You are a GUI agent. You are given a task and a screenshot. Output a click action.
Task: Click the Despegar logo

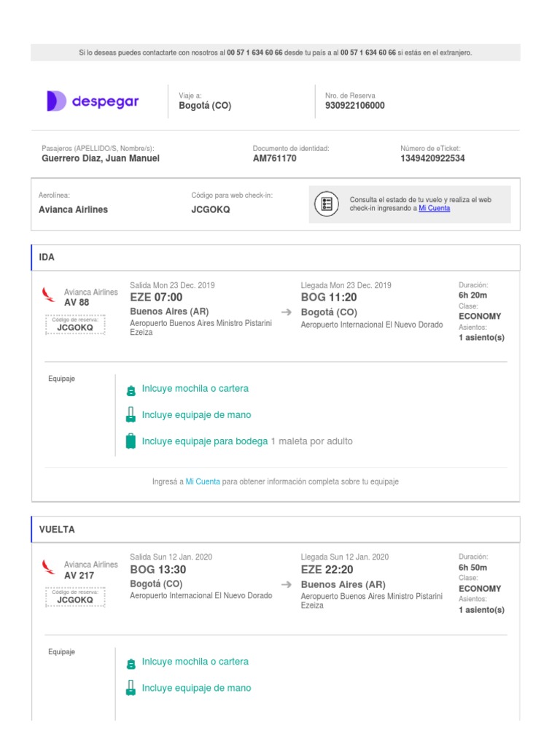(x=93, y=101)
